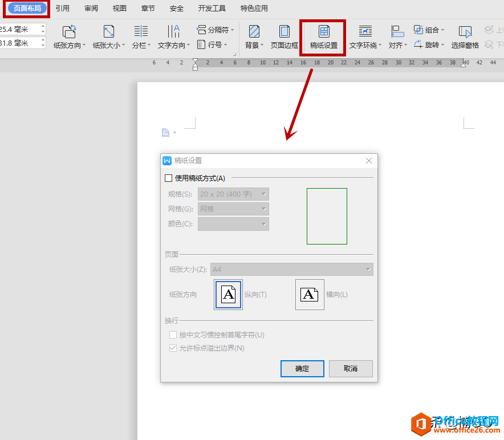
Task: Select the 横向 landscape orientation icon
Action: pos(310,295)
